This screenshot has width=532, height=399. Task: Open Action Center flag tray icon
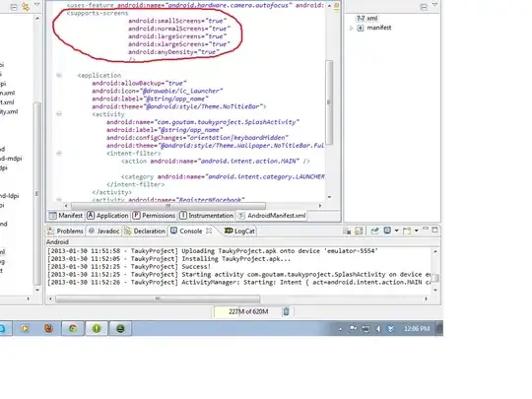click(353, 328)
